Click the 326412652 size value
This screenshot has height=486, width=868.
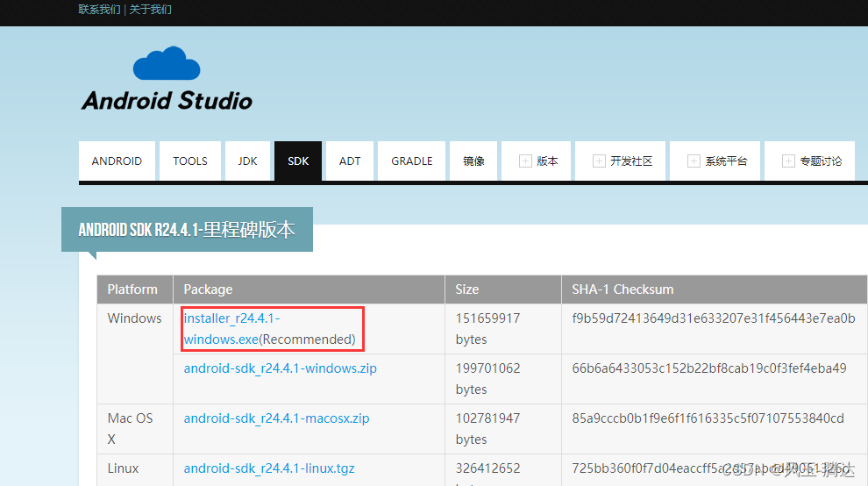point(487,468)
